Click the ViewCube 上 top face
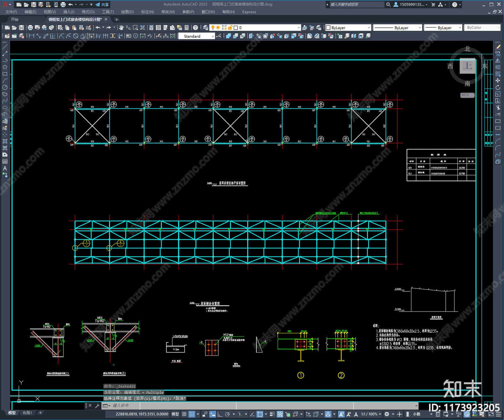 (467, 66)
